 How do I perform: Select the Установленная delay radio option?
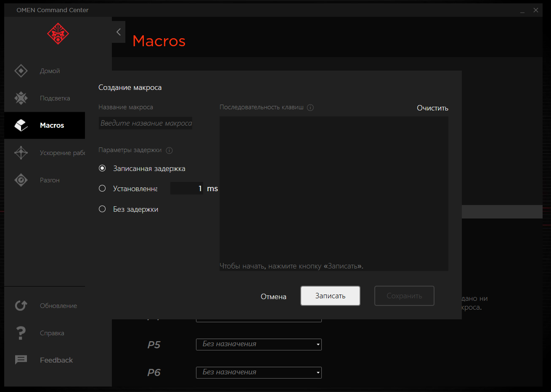coord(102,188)
